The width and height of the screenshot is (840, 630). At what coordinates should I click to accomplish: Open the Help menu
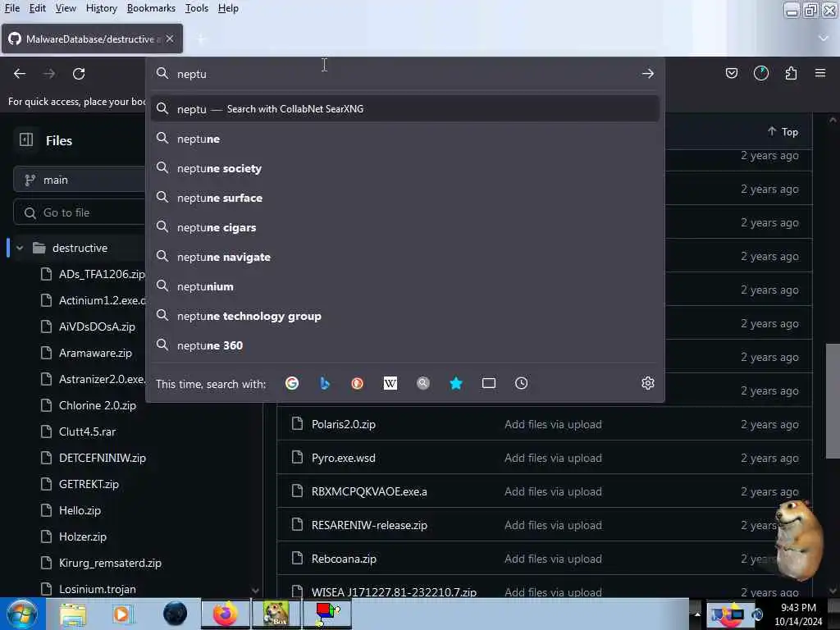[228, 8]
